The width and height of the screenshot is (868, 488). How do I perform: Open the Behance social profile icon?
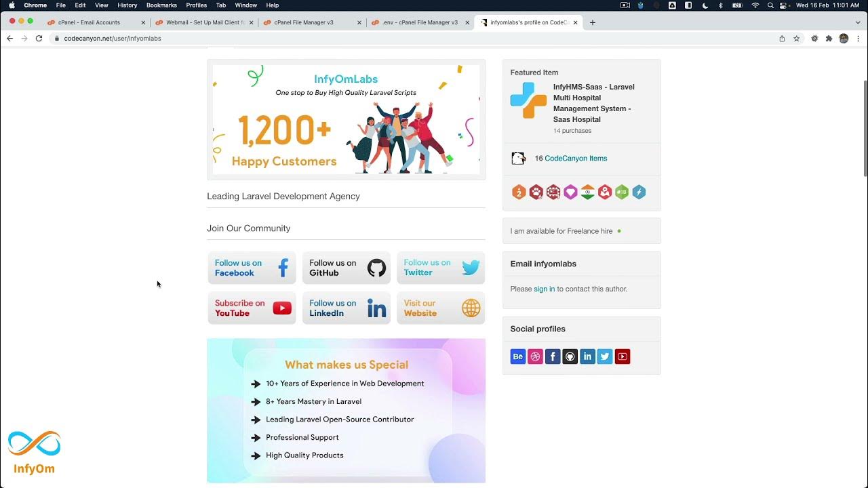click(x=518, y=357)
